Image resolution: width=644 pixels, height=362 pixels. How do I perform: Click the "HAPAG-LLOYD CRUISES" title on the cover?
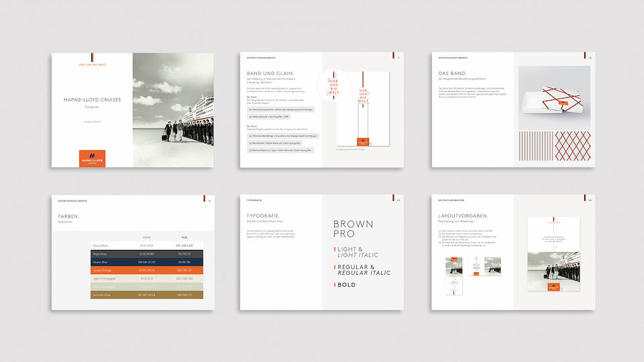click(x=93, y=100)
